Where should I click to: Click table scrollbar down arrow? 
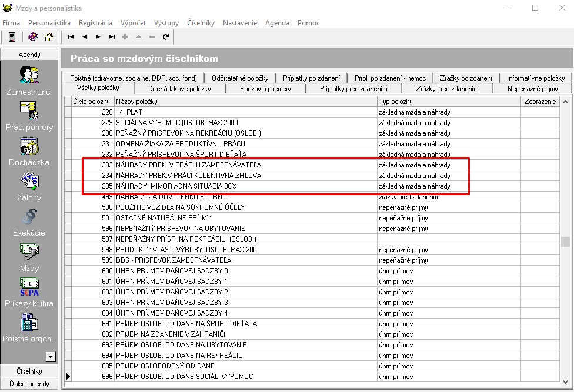565,382
